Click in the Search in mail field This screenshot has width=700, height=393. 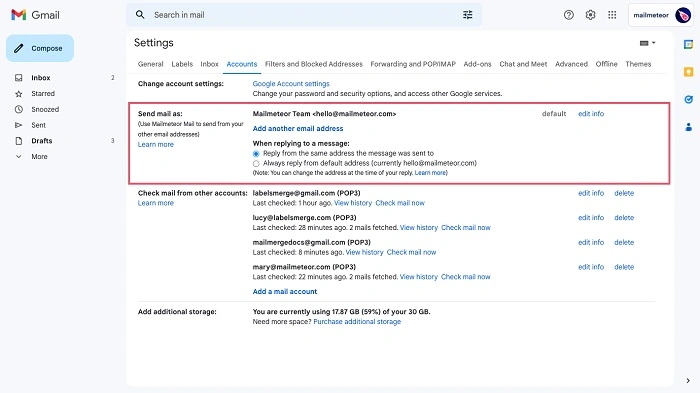coord(304,15)
